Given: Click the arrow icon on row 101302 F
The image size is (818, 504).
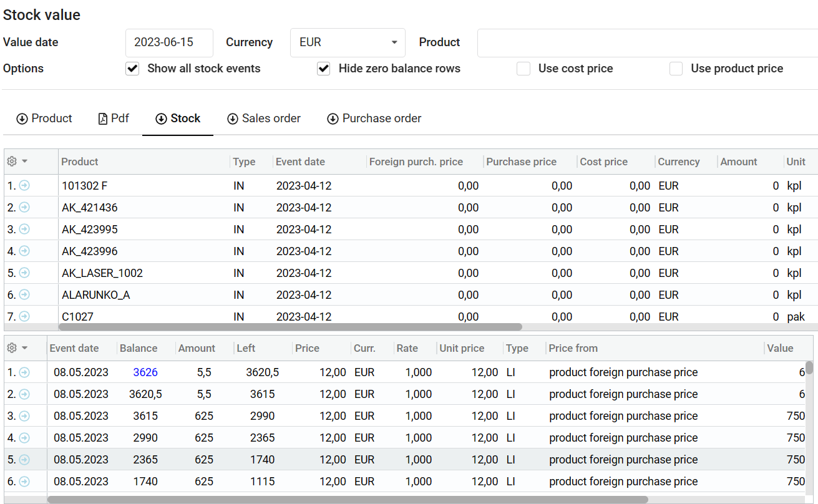Looking at the screenshot, I should point(24,185).
